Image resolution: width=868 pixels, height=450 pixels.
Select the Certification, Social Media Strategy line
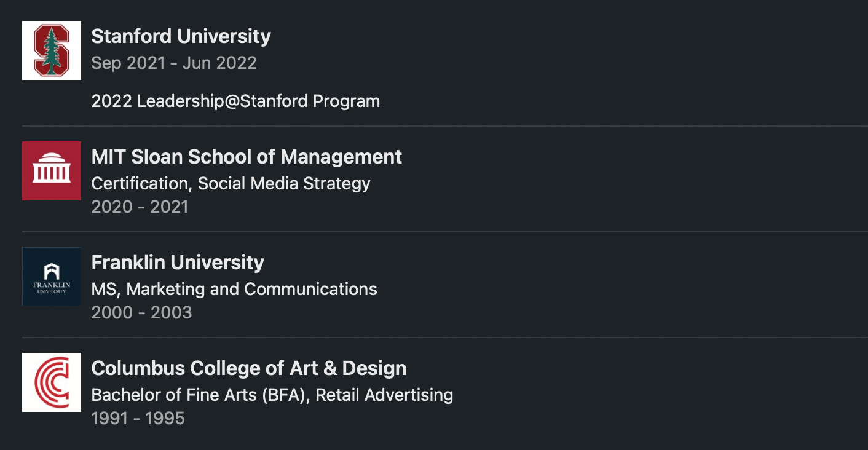(x=231, y=183)
